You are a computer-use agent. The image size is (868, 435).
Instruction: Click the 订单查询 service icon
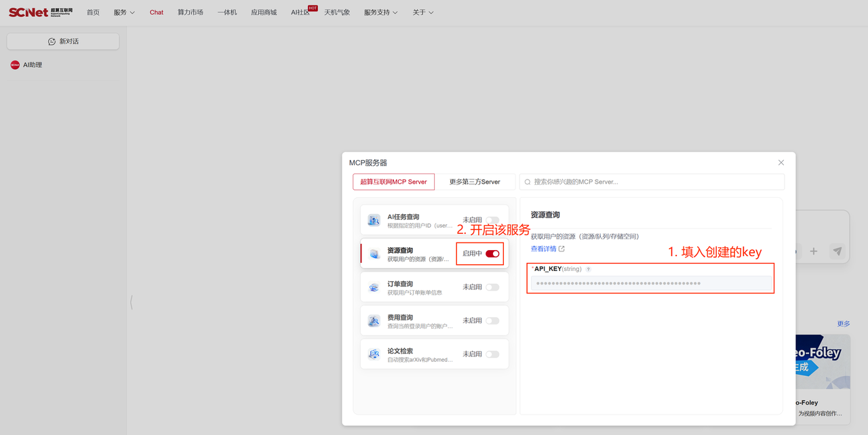(x=374, y=287)
